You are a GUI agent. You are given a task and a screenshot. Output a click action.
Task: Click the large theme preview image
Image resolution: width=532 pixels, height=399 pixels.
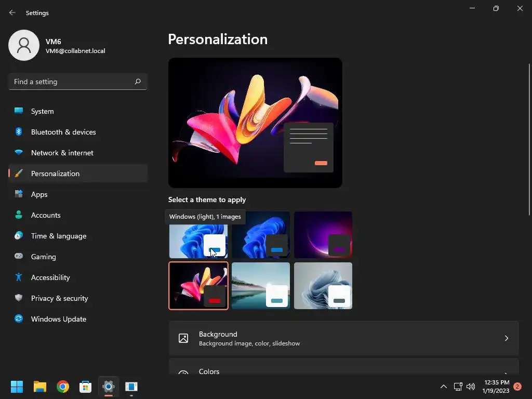pyautogui.click(x=255, y=123)
